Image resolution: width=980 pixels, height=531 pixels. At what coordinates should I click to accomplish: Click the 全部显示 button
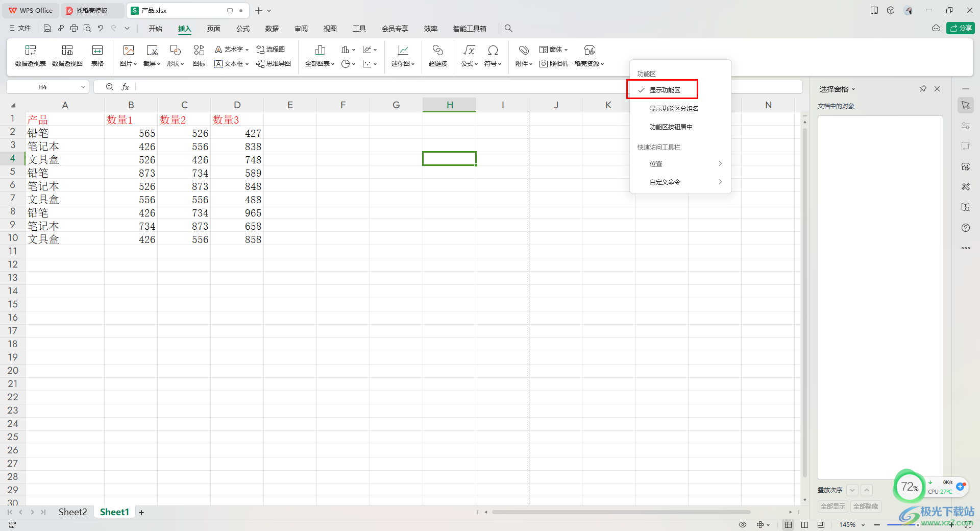[833, 506]
